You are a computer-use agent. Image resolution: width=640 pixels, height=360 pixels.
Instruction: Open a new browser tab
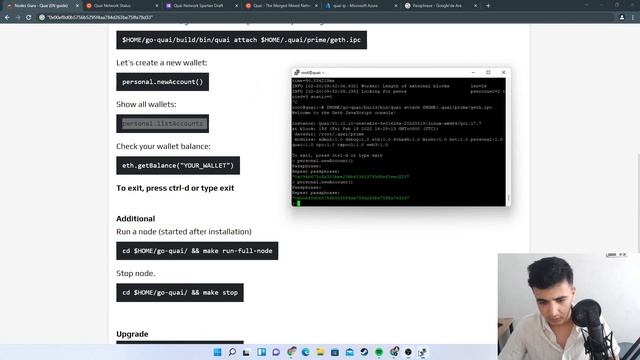(x=488, y=6)
